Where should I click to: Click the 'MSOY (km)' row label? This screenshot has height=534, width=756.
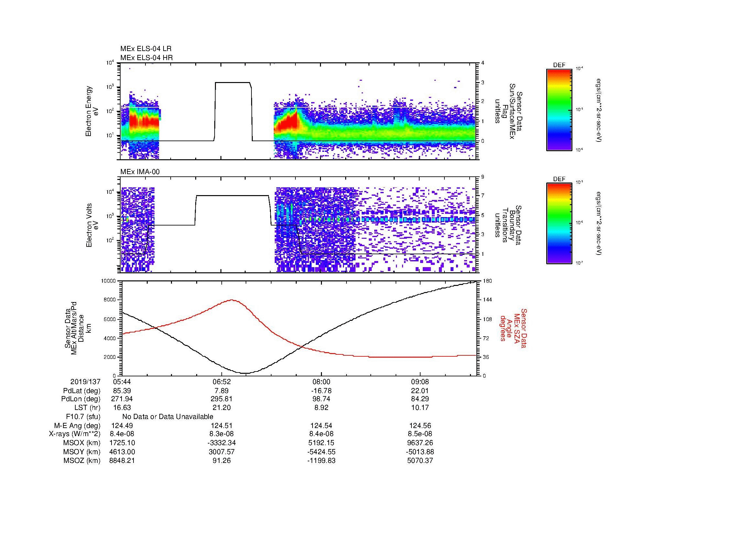(x=82, y=452)
